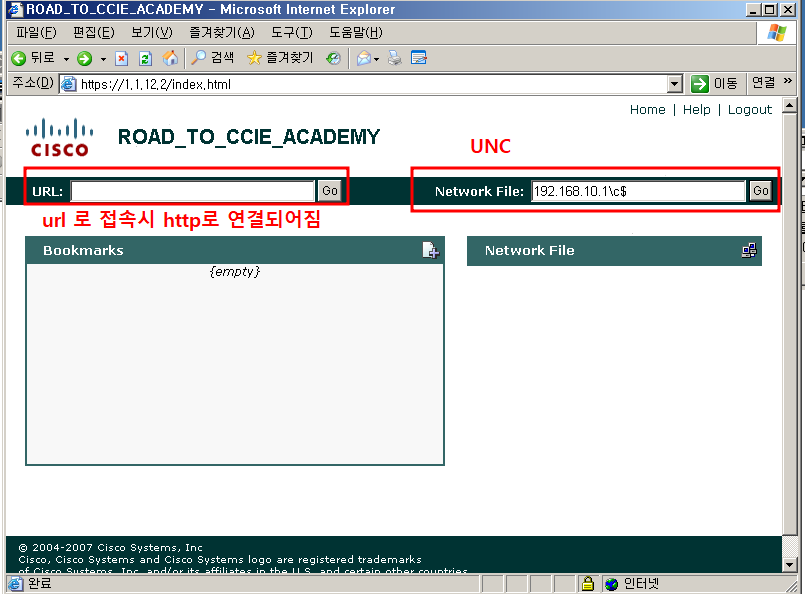This screenshot has height=594, width=805.
Task: Click the copyright 2004-2007 Cisco Systems text
Action: 110,547
